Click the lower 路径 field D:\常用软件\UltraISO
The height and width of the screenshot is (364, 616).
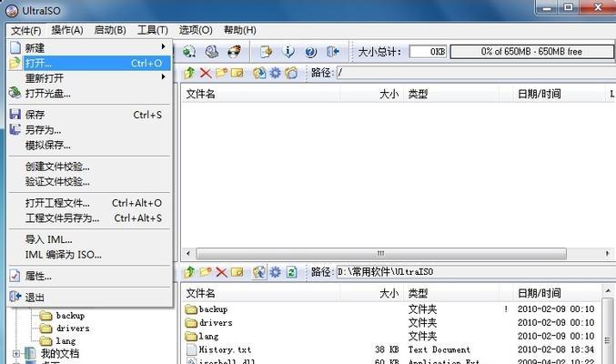pos(476,272)
